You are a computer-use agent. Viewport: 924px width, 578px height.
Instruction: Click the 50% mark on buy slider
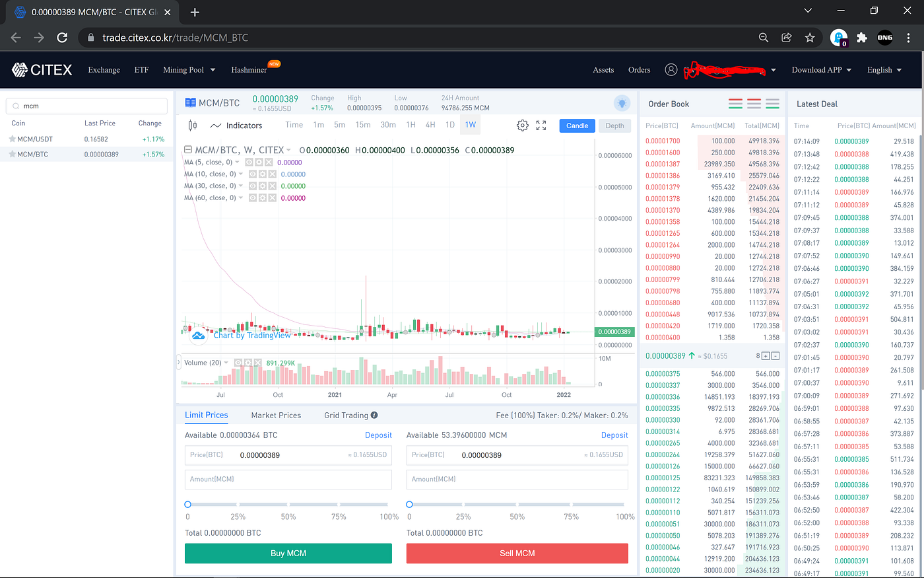tap(288, 505)
